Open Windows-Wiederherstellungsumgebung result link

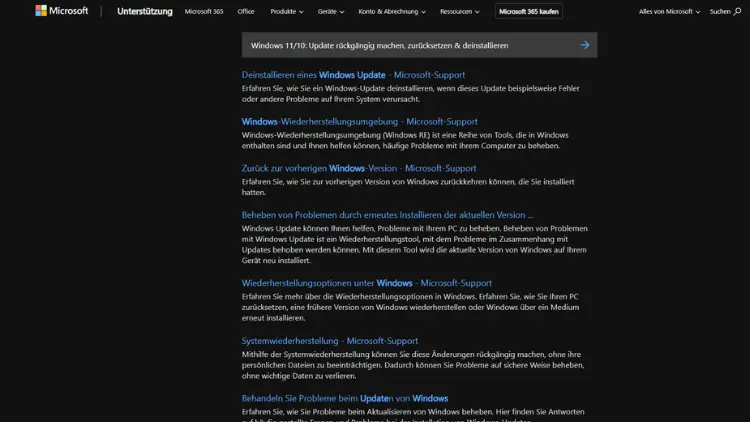[359, 122]
